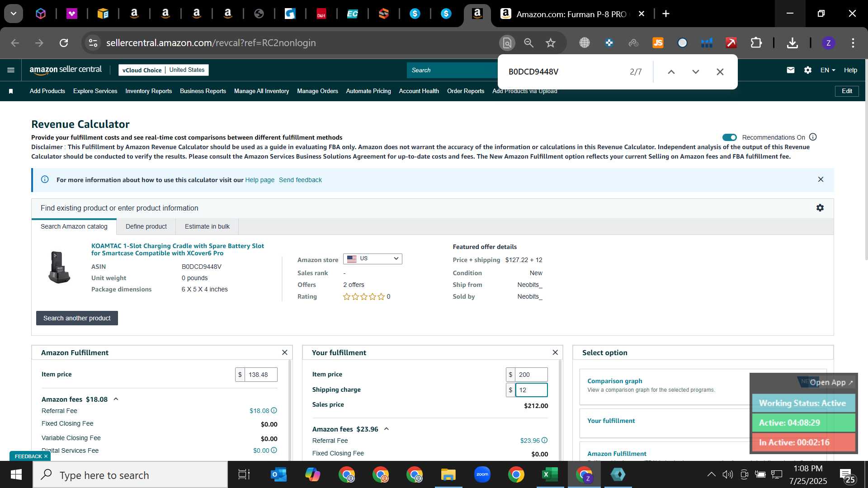The image size is (868, 488).
Task: Click the FEEDBACK tab close x
Action: 46,456
